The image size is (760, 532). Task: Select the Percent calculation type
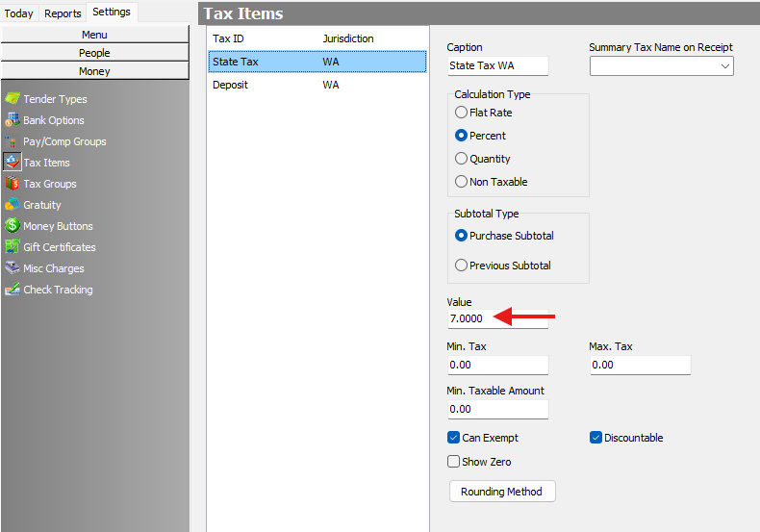461,136
